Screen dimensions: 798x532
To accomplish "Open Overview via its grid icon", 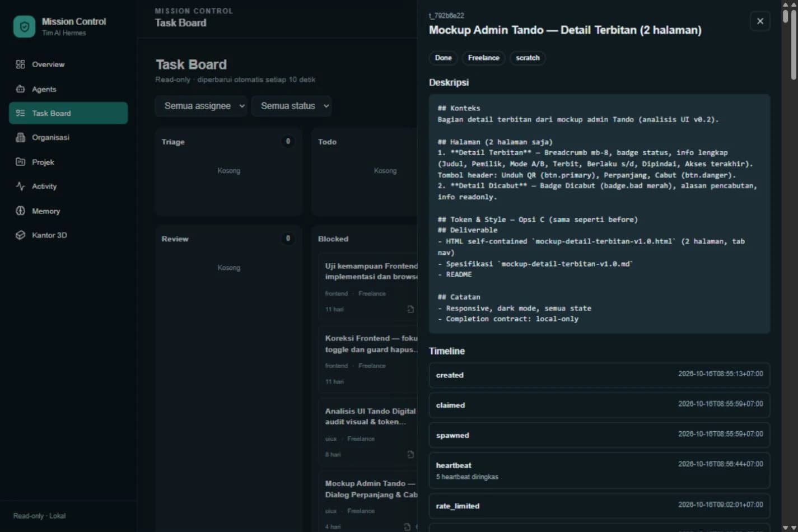I will point(21,64).
